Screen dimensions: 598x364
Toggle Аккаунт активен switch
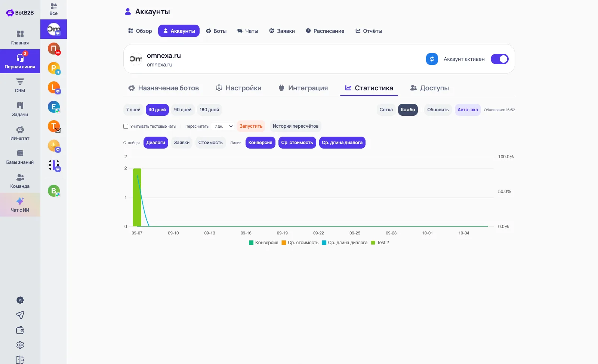[x=500, y=59]
